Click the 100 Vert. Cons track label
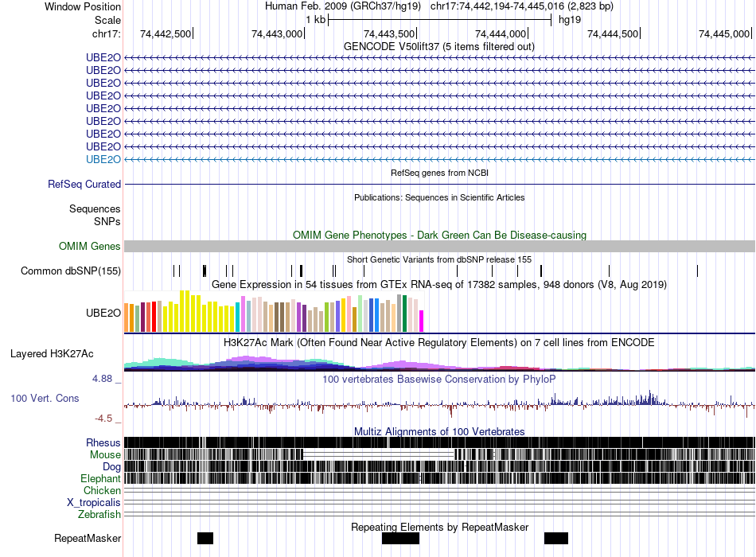Viewport: 756px width, 557px height. point(45,399)
